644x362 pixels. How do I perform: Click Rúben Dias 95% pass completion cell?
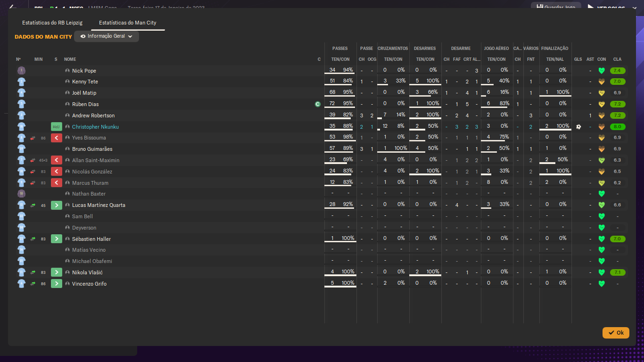[x=348, y=104]
